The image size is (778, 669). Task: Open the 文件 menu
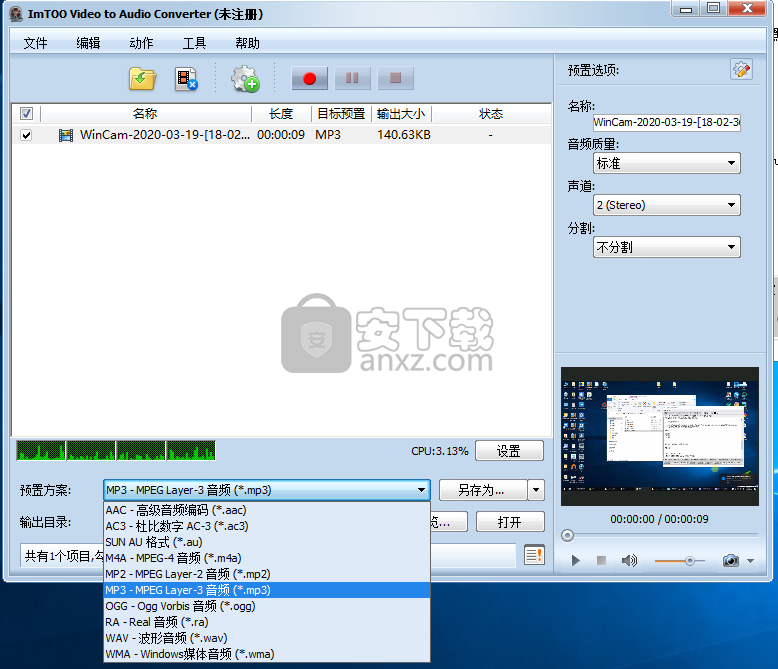35,43
